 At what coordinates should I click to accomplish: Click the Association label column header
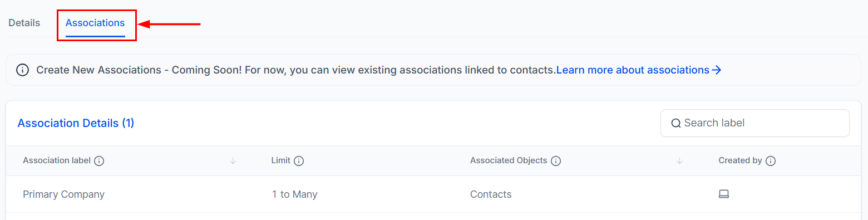point(57,160)
